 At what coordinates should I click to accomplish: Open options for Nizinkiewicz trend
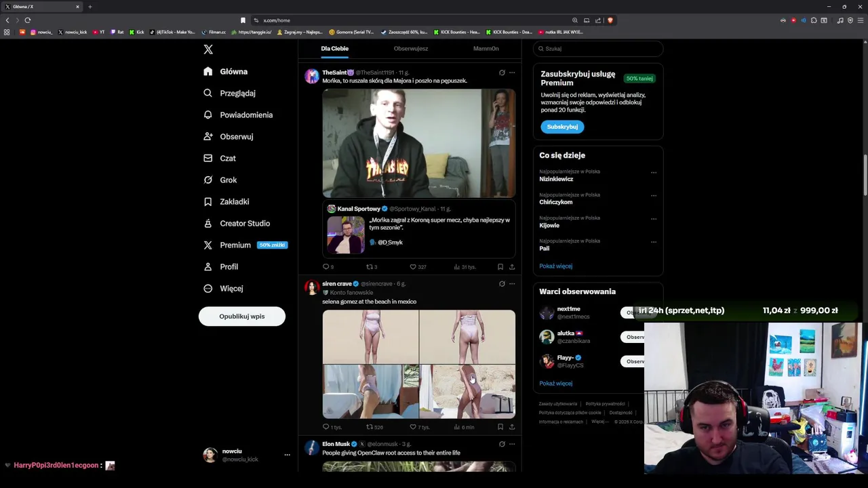tap(654, 172)
